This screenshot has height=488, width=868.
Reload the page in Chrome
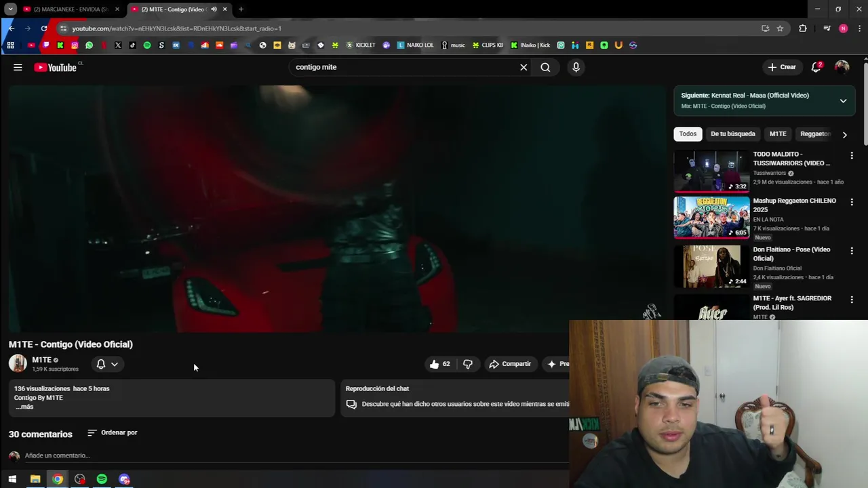(x=44, y=28)
